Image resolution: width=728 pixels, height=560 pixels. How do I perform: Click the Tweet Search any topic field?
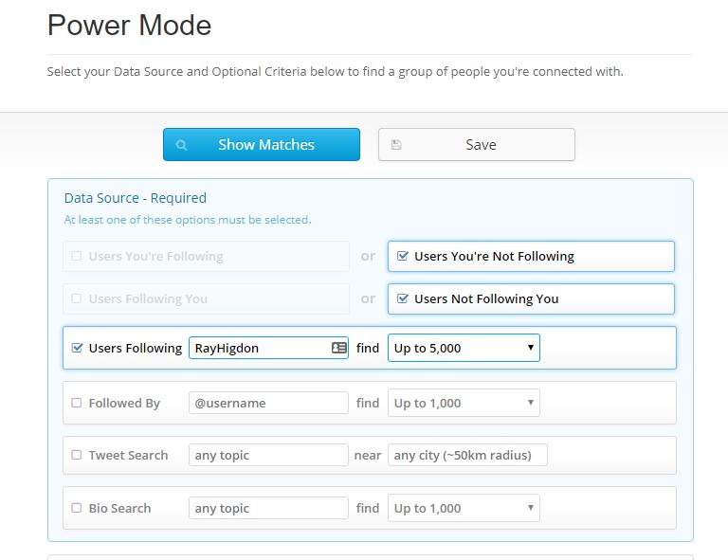268,455
